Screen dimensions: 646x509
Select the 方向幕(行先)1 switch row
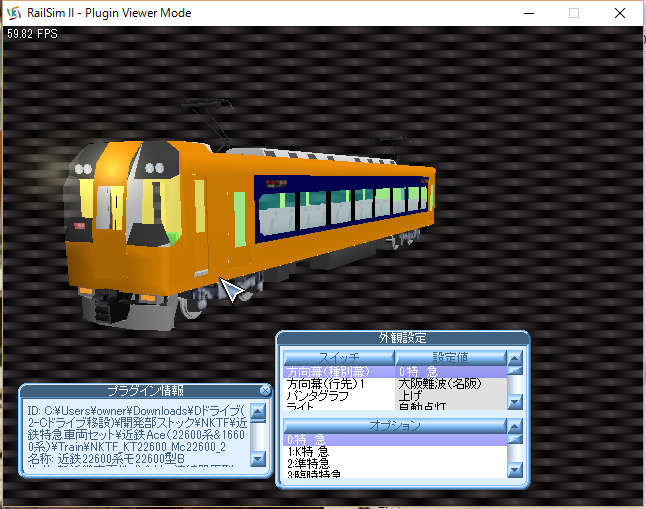(x=339, y=384)
